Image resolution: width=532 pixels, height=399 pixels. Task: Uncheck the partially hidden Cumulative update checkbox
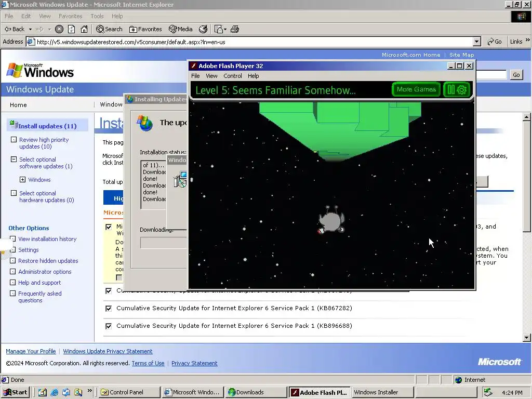click(x=109, y=291)
